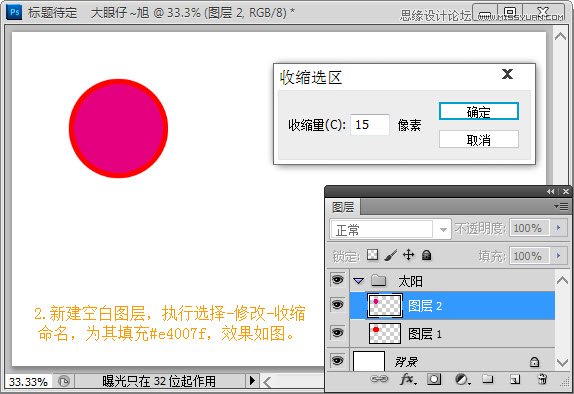574x394 pixels.
Task: Hide 图层 2 via its eye icon
Action: point(337,305)
